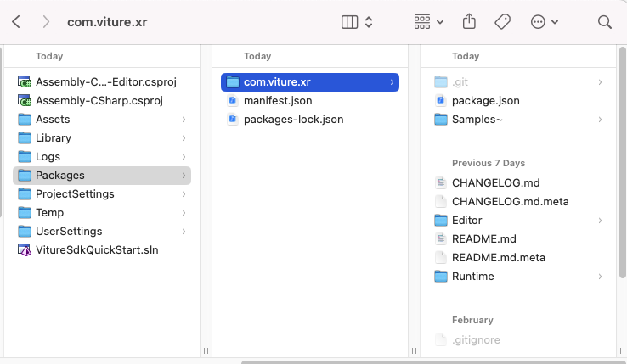Screen dimensions: 627x364
Task: Select the Editor folder in third column
Action: tap(466, 221)
